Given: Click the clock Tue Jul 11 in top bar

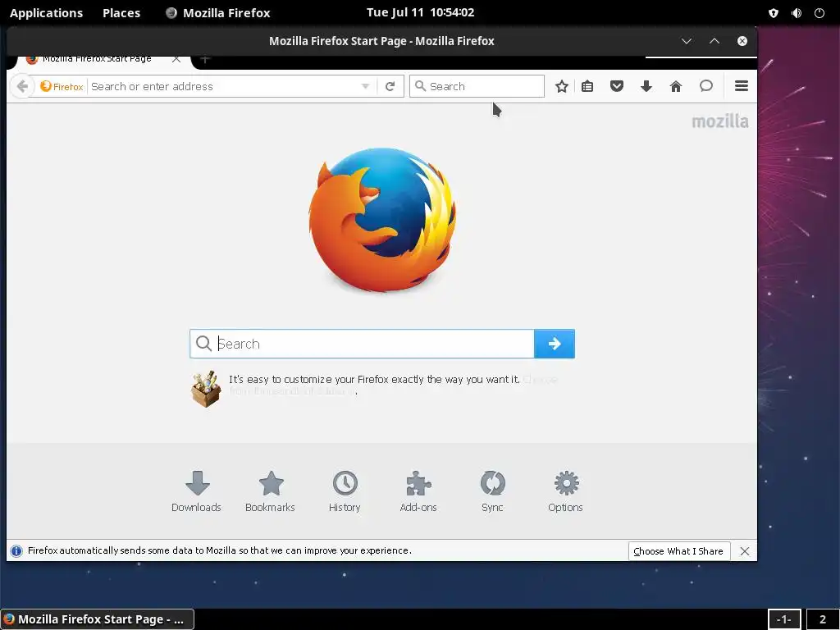Looking at the screenshot, I should click(421, 12).
